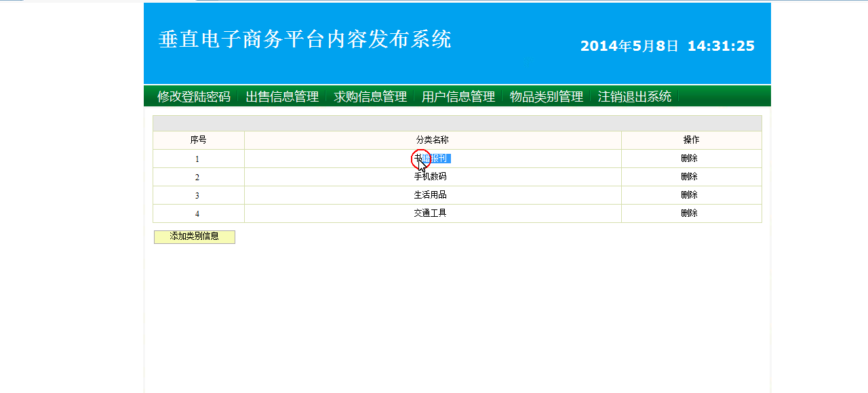This screenshot has width=868, height=393.
Task: Click 注销退出系统 to log out
Action: 635,96
